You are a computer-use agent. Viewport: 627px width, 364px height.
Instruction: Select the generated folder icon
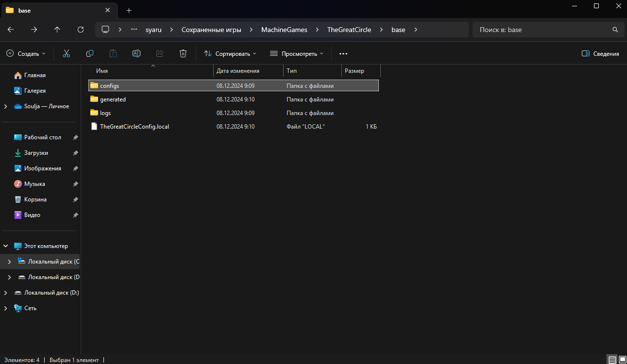94,99
